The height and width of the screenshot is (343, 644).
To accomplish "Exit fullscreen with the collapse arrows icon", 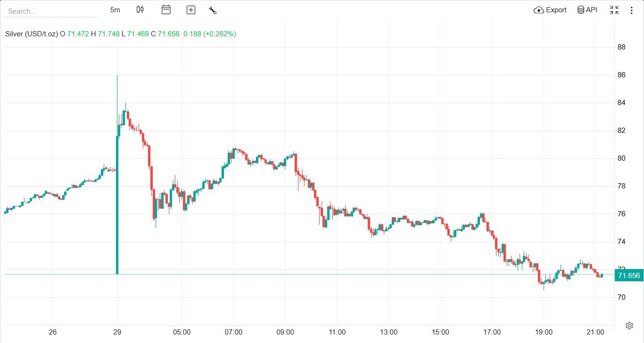I will tap(614, 10).
